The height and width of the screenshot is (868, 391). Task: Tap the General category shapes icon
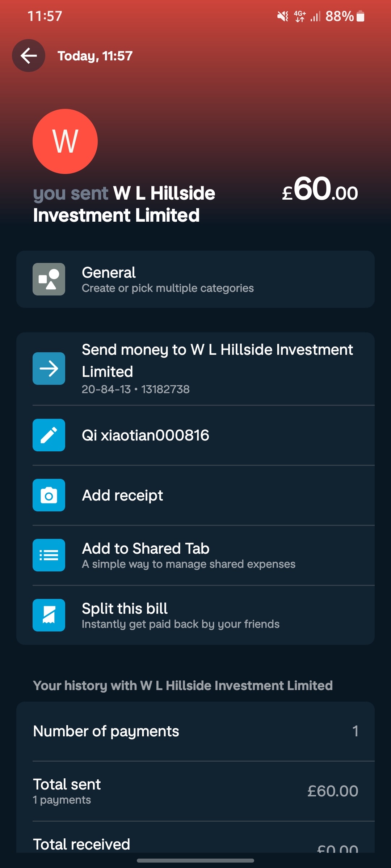(x=49, y=279)
